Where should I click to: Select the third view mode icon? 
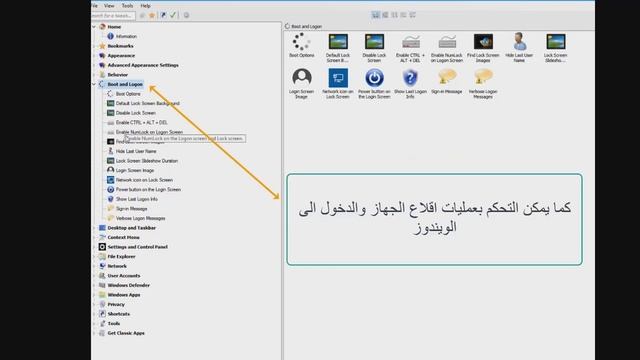395,15
